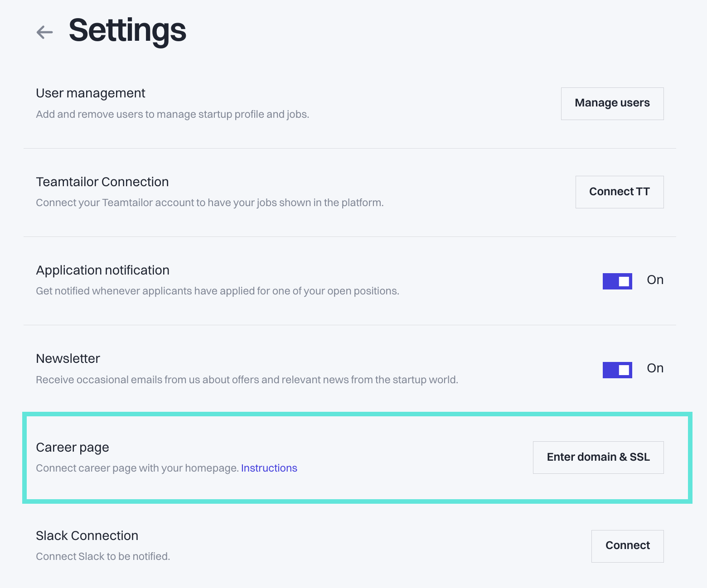Click the On label beside Newsletter

(x=655, y=368)
